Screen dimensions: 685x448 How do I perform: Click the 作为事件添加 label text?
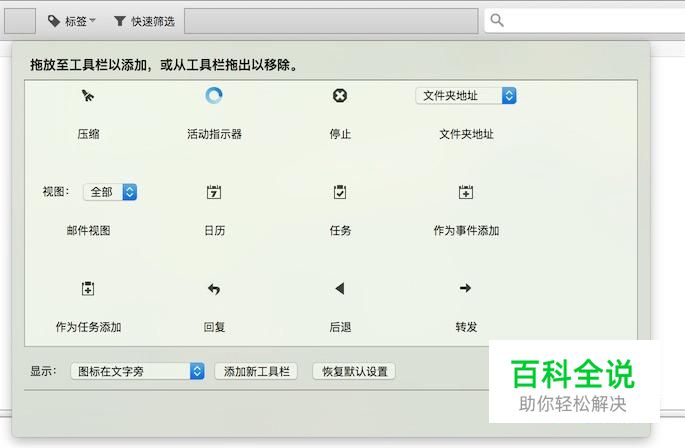[x=466, y=230]
